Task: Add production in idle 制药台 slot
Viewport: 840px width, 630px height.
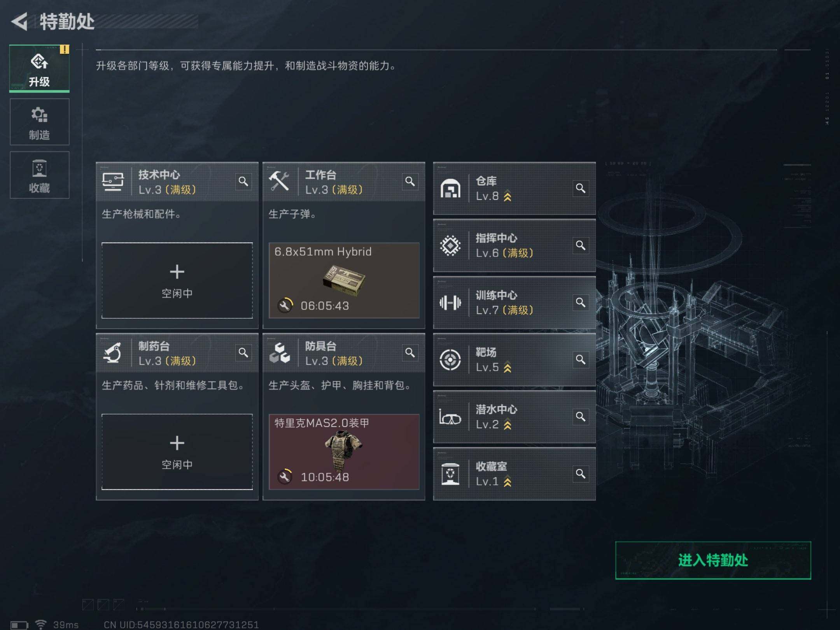Action: (177, 451)
